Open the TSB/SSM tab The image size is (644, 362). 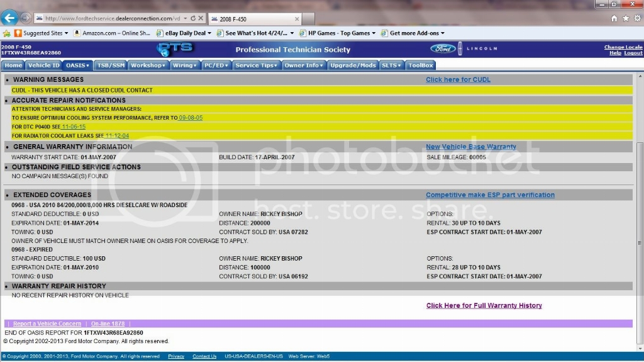[x=111, y=65]
